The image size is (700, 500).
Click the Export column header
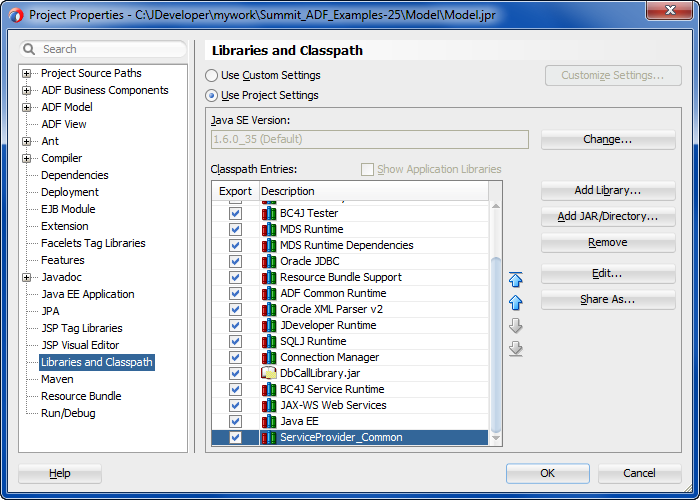(x=235, y=192)
